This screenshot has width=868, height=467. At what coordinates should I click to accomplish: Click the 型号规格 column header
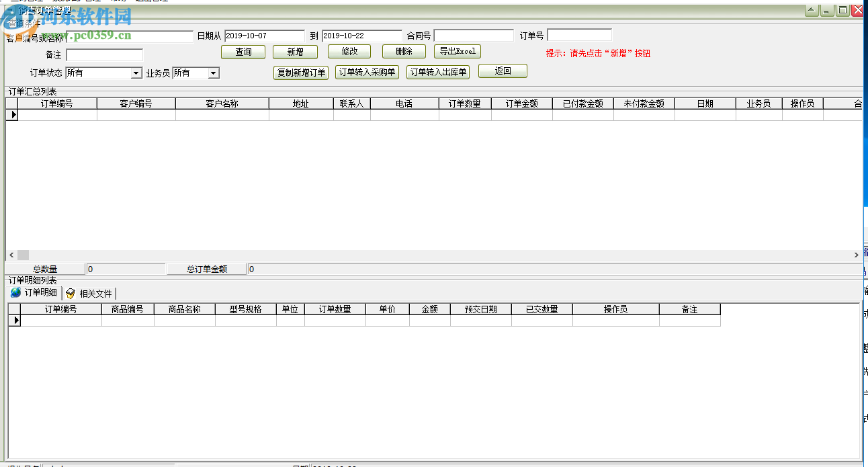click(246, 309)
